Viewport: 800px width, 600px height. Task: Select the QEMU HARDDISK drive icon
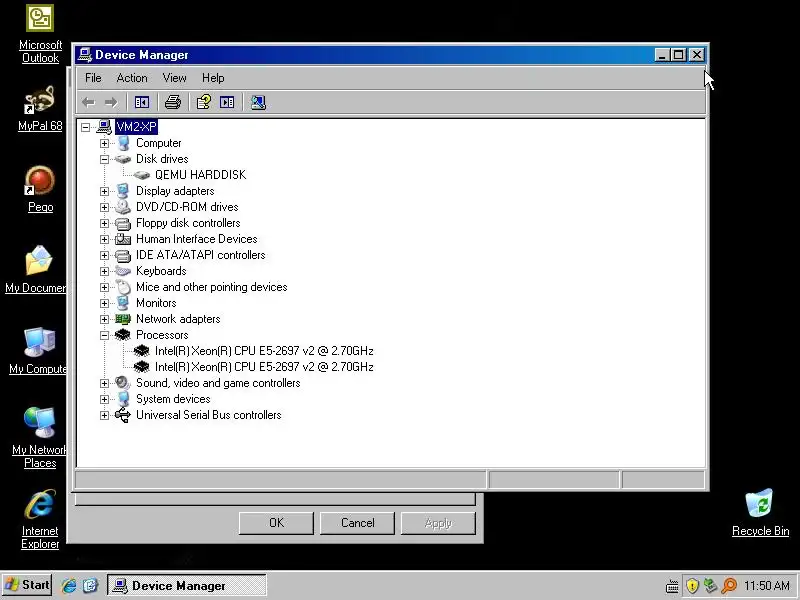pyautogui.click(x=141, y=175)
